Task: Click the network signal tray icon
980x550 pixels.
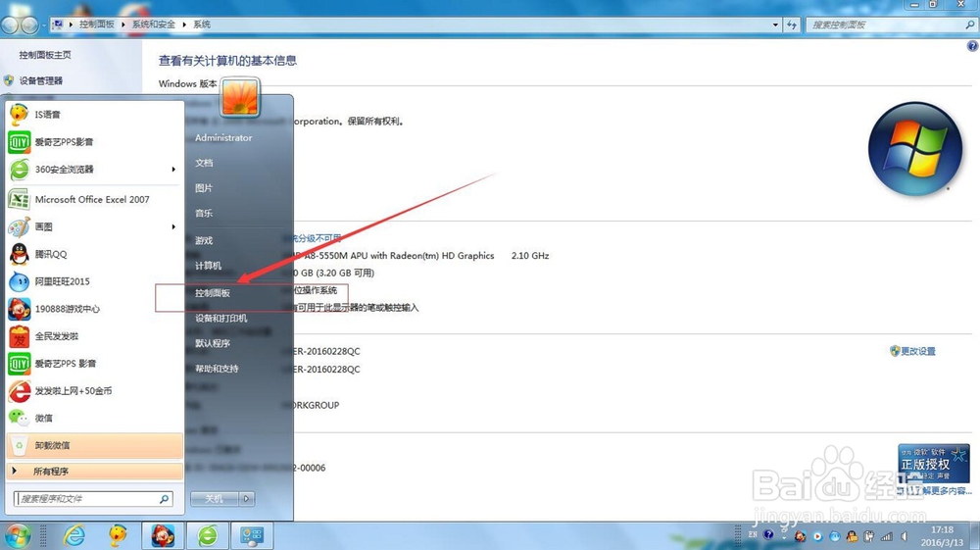Action: (x=887, y=536)
